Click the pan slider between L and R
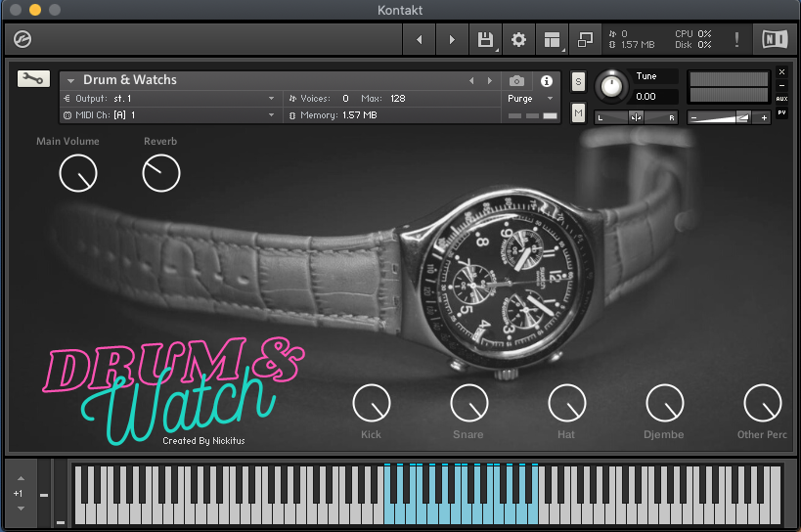The height and width of the screenshot is (532, 801). (x=636, y=117)
